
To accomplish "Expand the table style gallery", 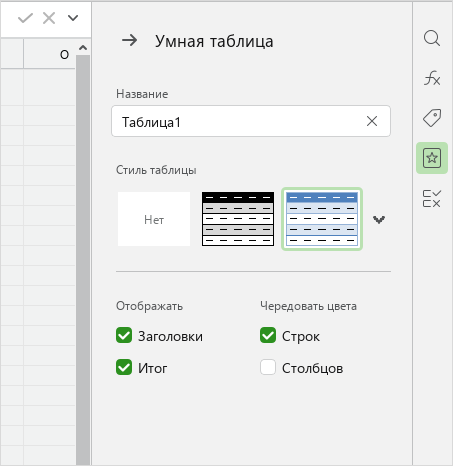I will tap(379, 219).
